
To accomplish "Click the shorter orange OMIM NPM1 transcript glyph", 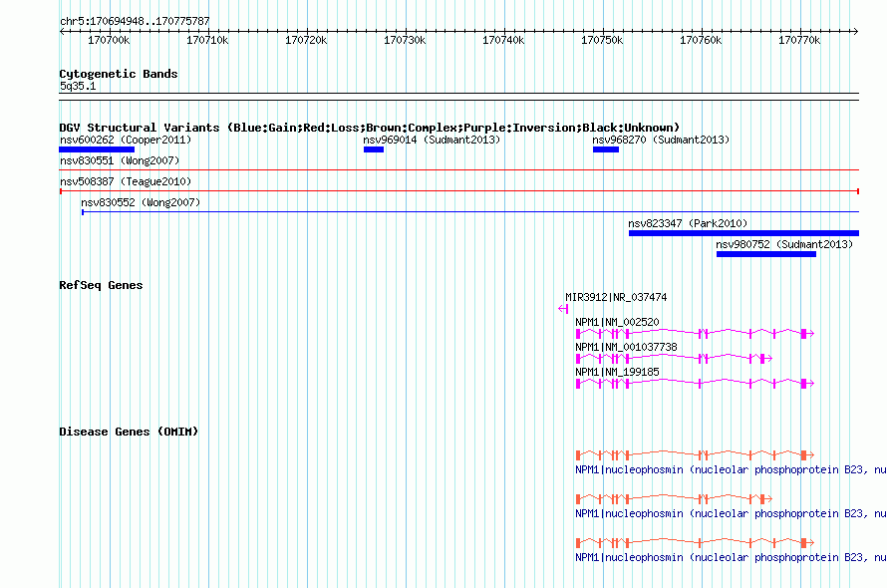I will pyautogui.click(x=674, y=499).
